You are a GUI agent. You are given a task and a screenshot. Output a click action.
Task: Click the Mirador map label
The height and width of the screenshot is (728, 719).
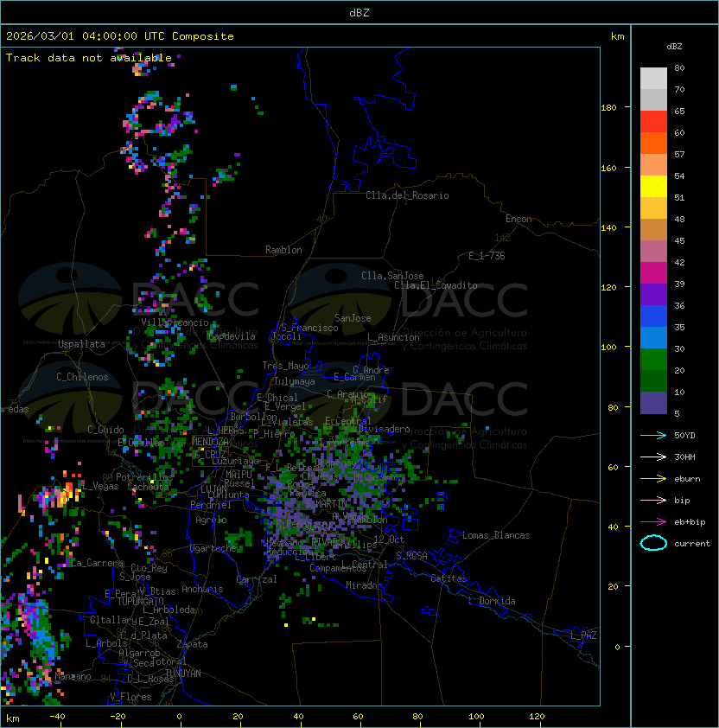pos(365,585)
